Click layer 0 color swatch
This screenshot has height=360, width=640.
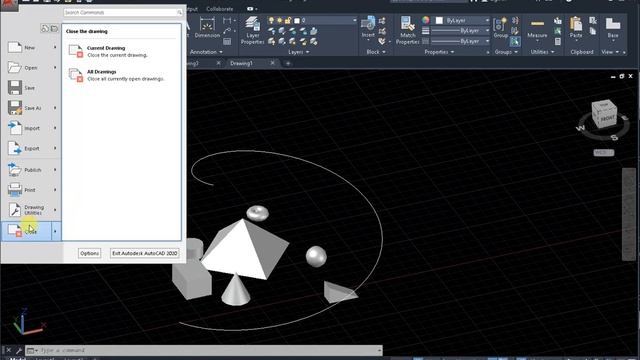click(297, 20)
